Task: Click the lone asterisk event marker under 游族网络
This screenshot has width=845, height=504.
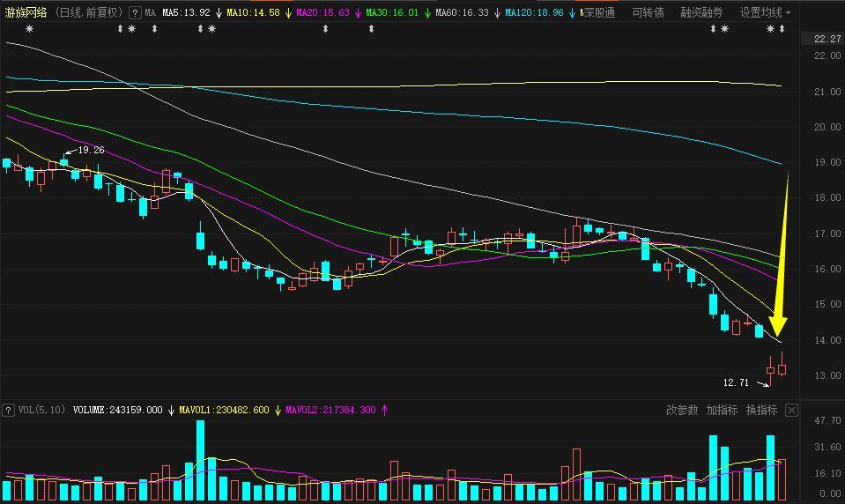Action: pos(30,28)
